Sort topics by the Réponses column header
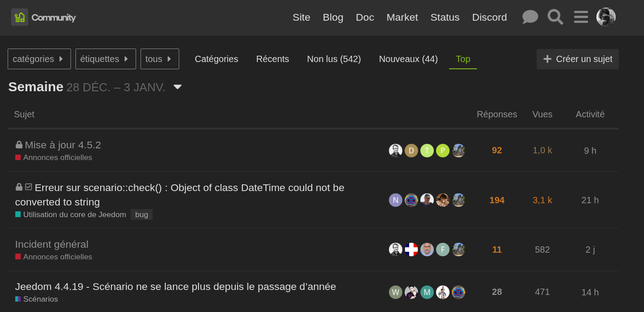The width and height of the screenshot is (644, 312). 496,114
